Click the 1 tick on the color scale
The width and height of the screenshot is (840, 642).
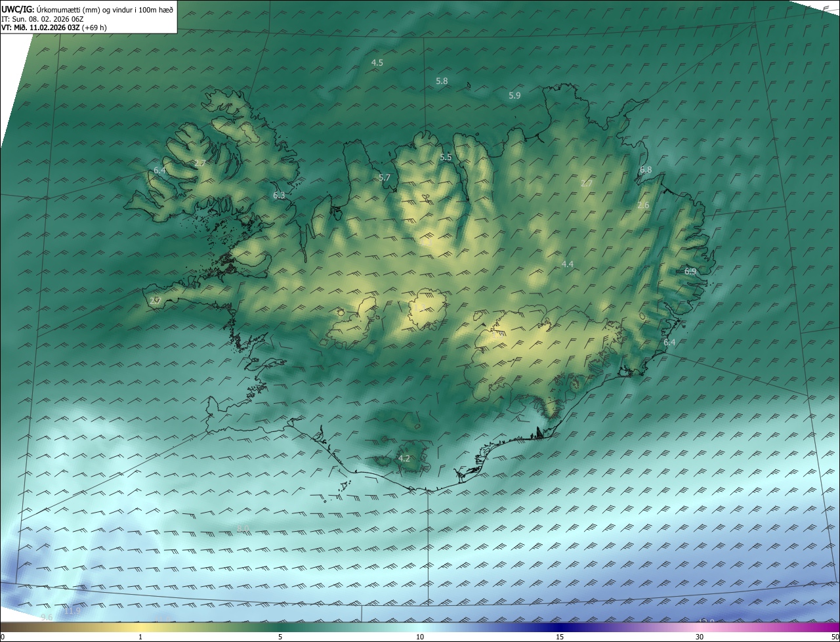coord(140,637)
